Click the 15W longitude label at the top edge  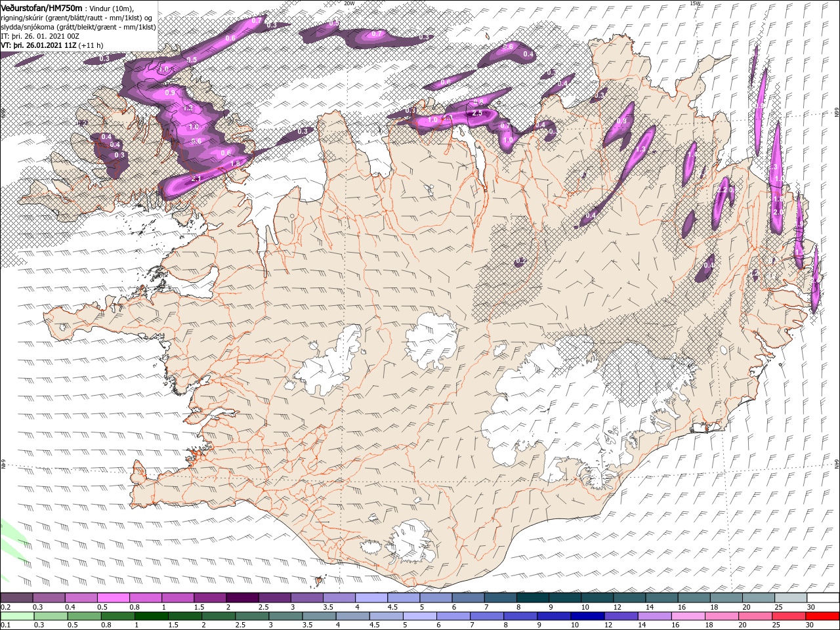pyautogui.click(x=695, y=3)
